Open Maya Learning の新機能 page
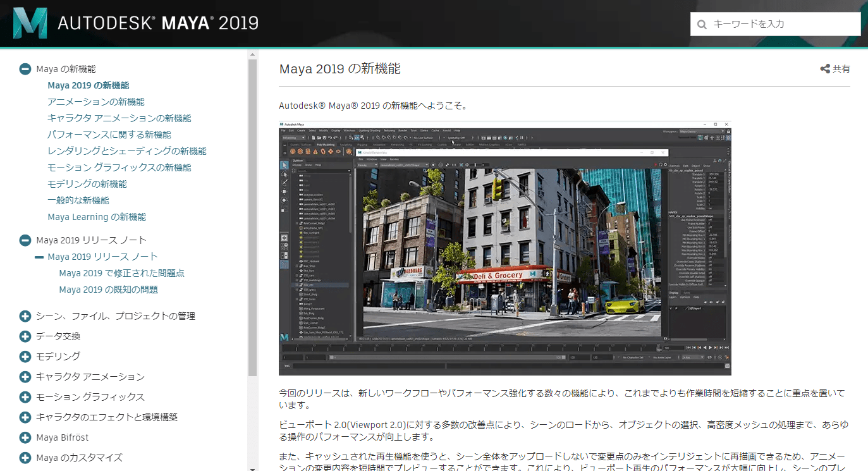 tap(97, 217)
